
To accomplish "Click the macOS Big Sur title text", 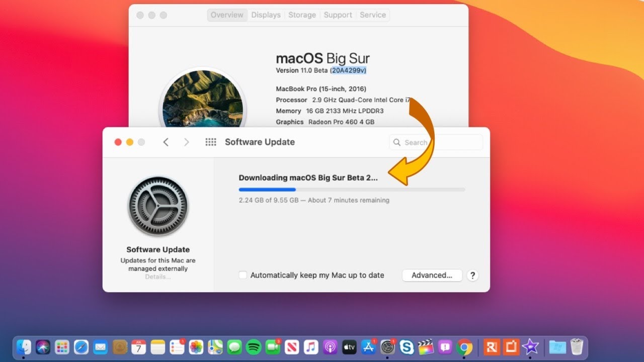I will tap(323, 58).
